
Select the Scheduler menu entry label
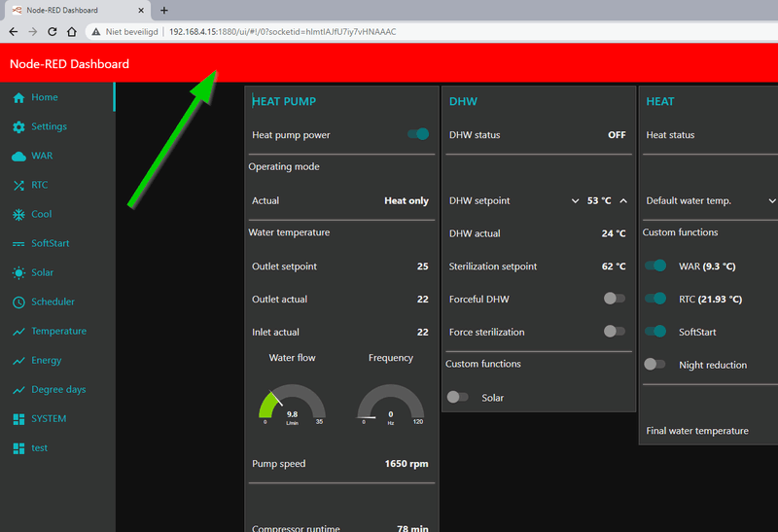[x=53, y=301]
